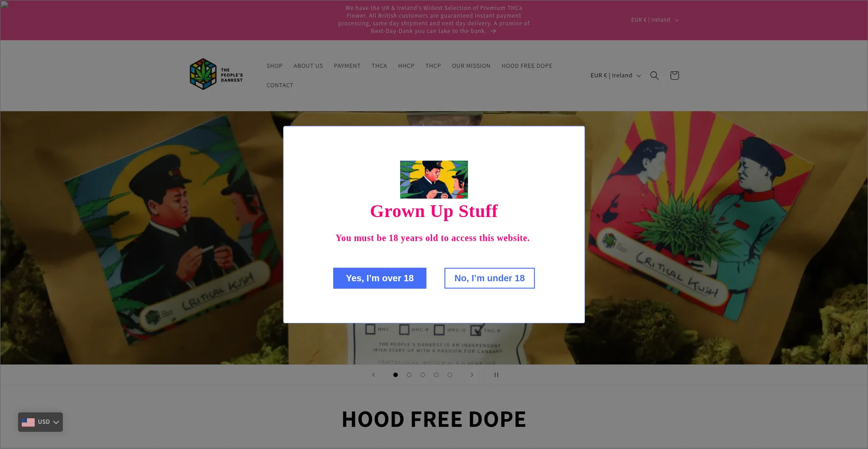The image size is (868, 449).
Task: Open the shopping cart icon
Action: (674, 76)
